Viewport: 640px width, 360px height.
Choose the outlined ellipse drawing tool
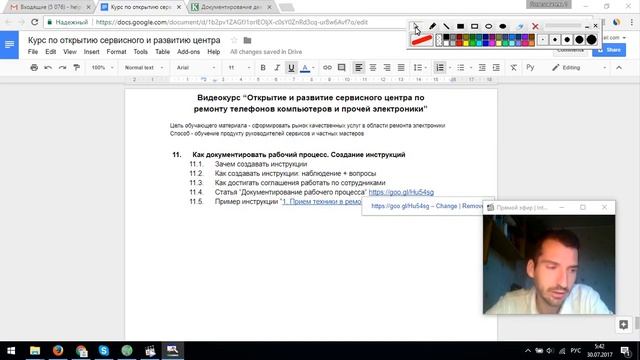tap(489, 26)
